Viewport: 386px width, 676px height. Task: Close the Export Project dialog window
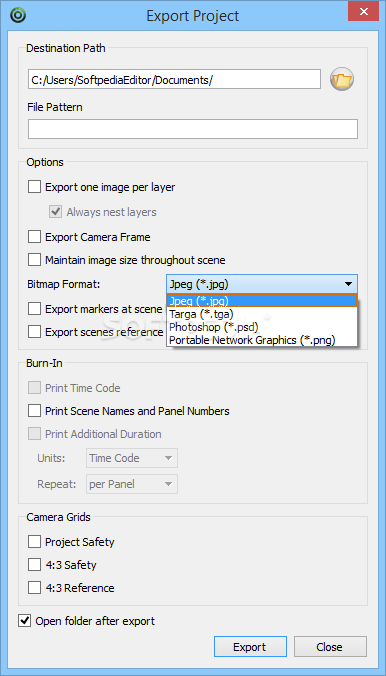click(364, 12)
